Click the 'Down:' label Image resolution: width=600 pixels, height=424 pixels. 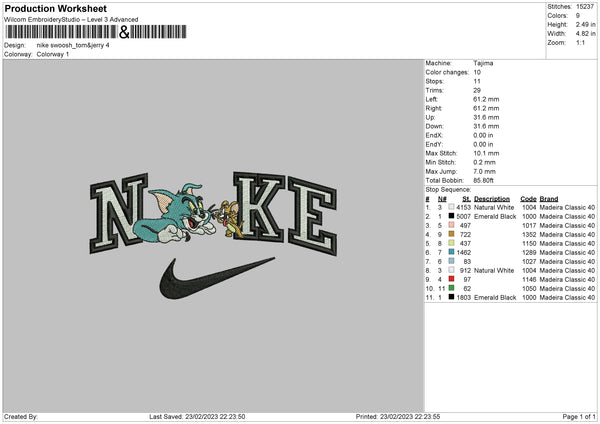tap(434, 126)
